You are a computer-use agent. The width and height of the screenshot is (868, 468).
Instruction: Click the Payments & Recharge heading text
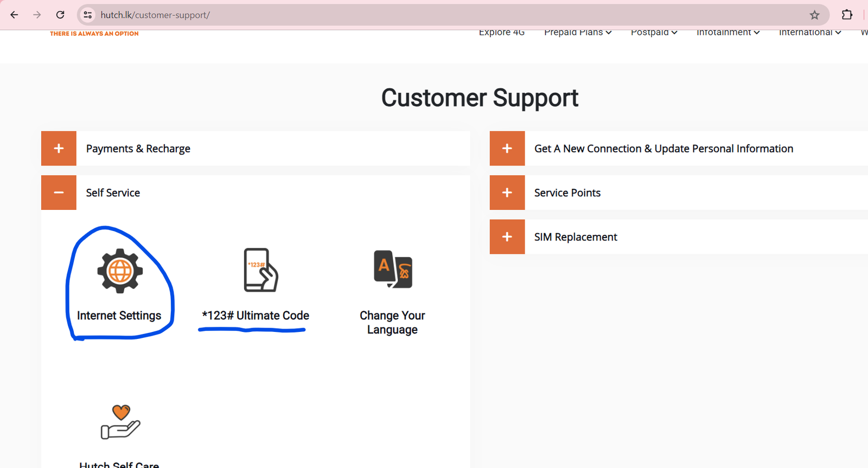point(138,149)
